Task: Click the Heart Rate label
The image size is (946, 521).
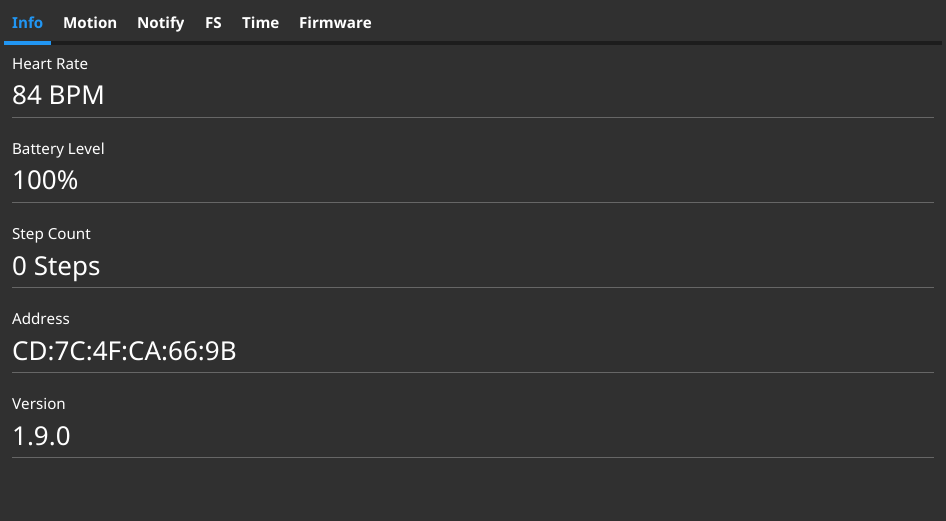Action: click(50, 64)
